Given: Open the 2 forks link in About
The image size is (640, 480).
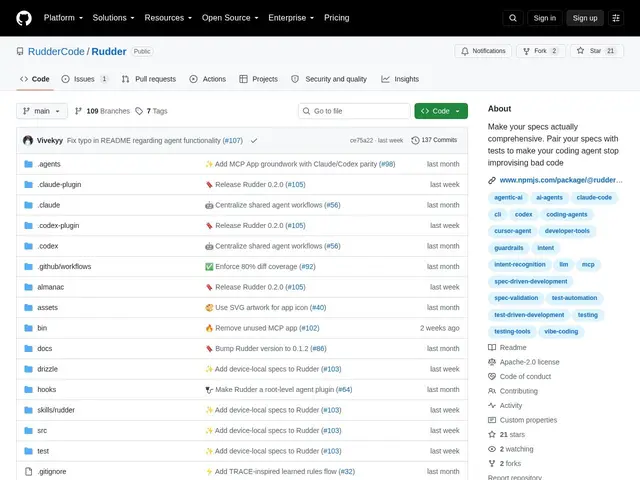Looking at the screenshot, I should click(510, 464).
